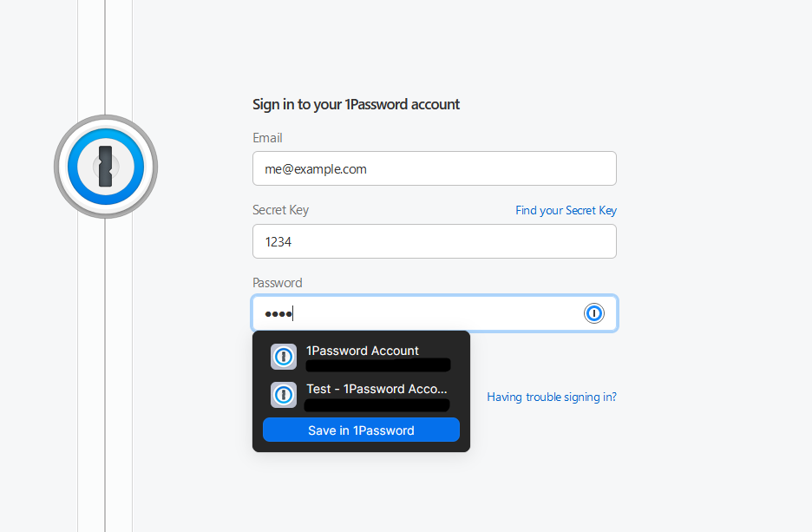Click the "Password" field label
The image size is (812, 532).
(x=278, y=283)
